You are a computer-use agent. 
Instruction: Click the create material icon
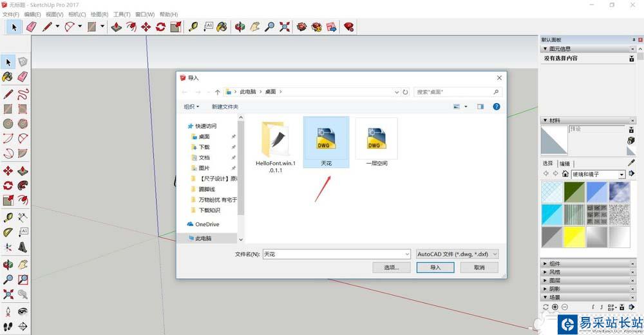[631, 140]
